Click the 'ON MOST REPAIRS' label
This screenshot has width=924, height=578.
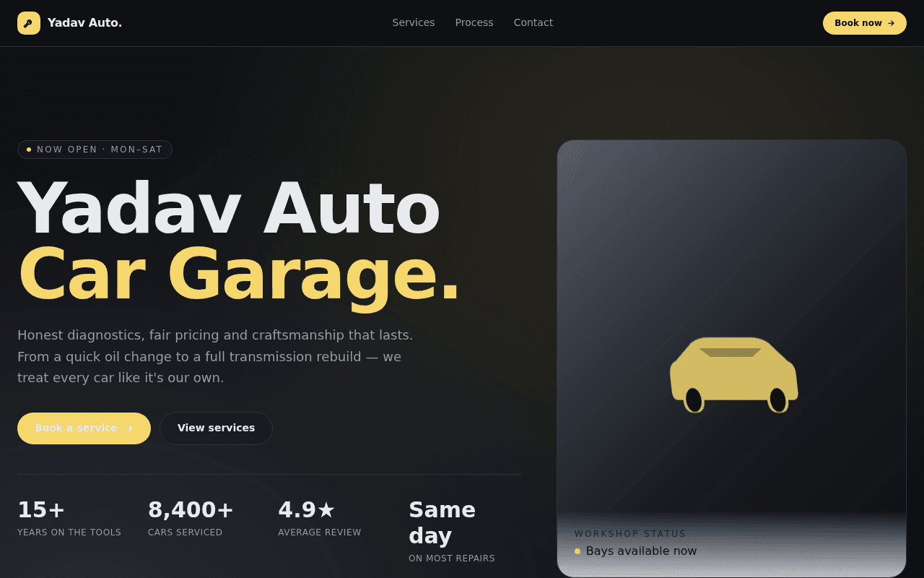[452, 558]
